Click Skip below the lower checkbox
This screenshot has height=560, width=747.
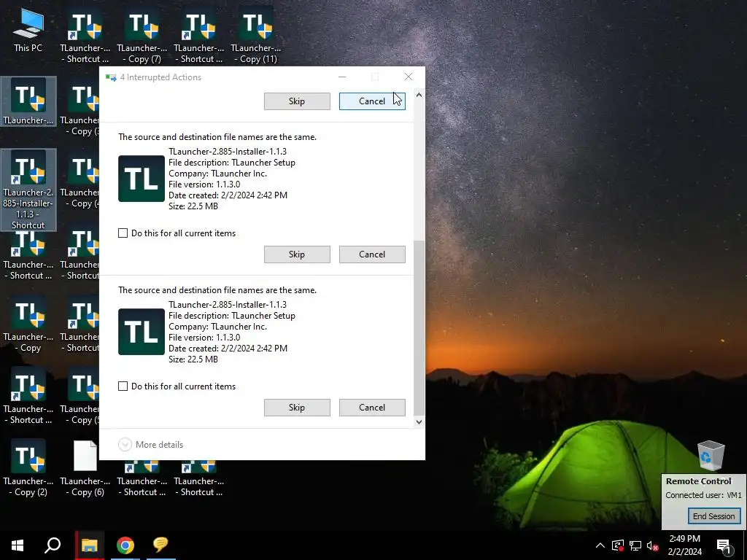[x=297, y=408]
